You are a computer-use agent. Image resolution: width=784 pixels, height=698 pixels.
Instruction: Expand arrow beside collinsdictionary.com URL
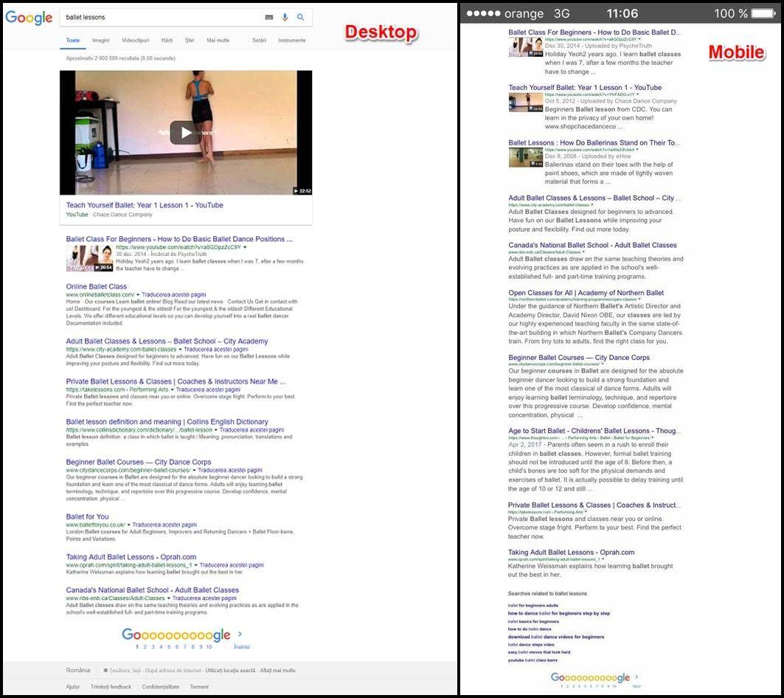click(215, 430)
